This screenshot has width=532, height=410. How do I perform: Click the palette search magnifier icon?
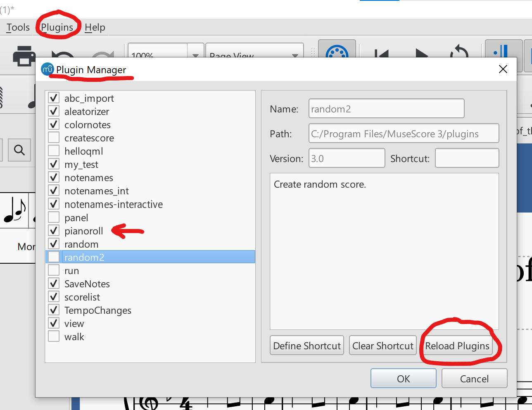point(19,150)
